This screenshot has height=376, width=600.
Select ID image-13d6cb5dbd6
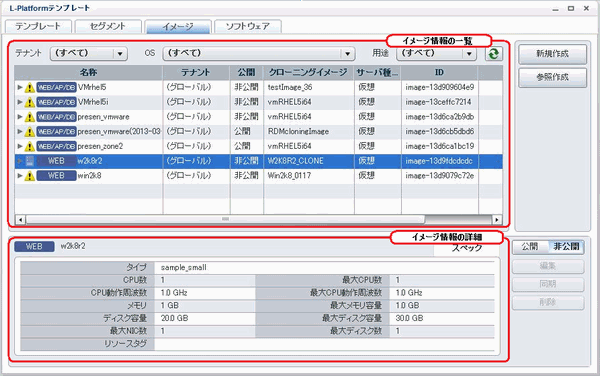[x=440, y=132]
